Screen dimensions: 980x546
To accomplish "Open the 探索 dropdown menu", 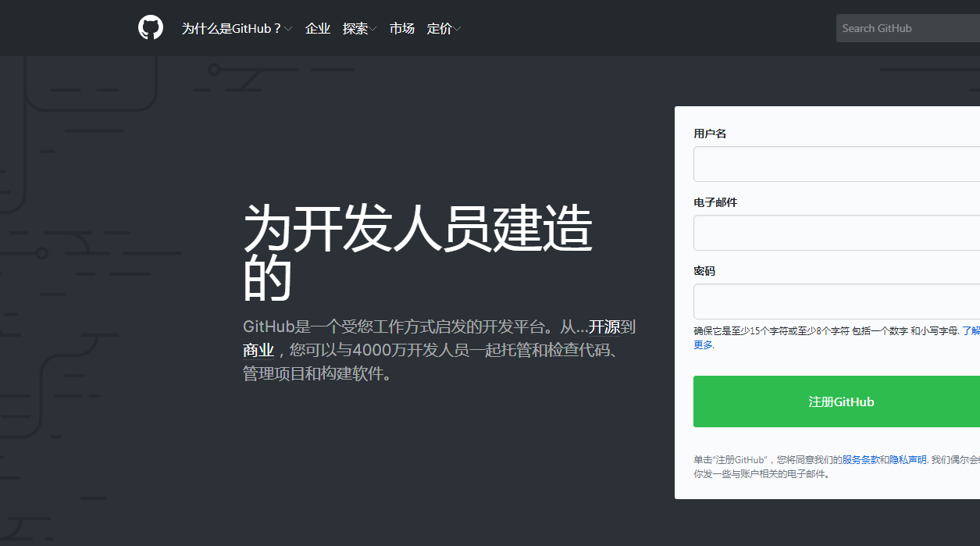I will coord(359,28).
